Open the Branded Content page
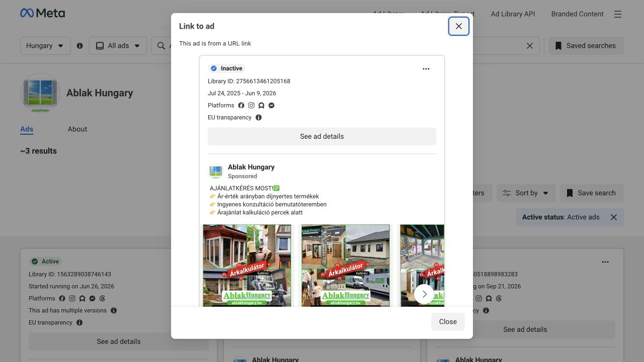This screenshot has height=362, width=644. (x=577, y=14)
